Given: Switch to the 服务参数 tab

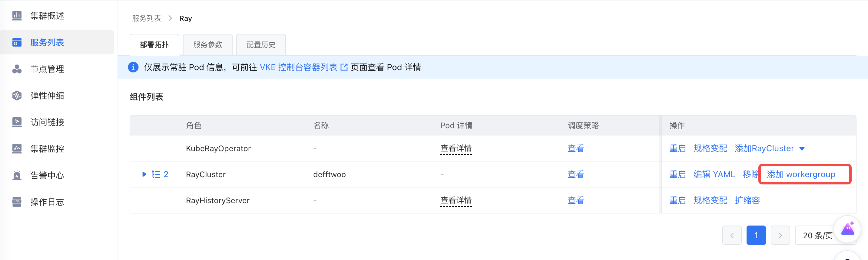Looking at the screenshot, I should [x=207, y=45].
